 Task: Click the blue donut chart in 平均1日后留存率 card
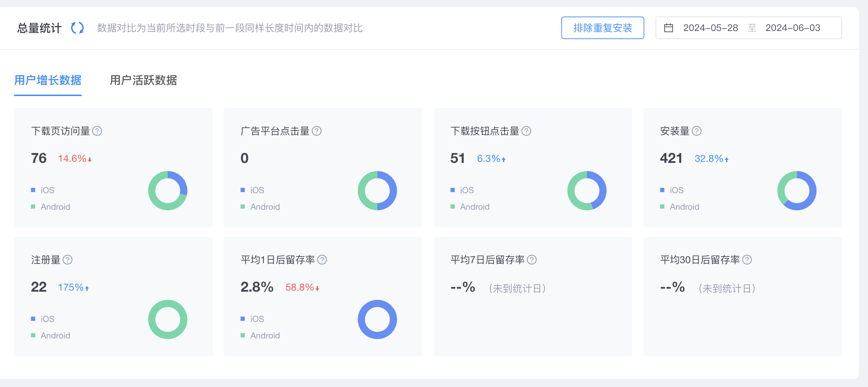tap(377, 319)
